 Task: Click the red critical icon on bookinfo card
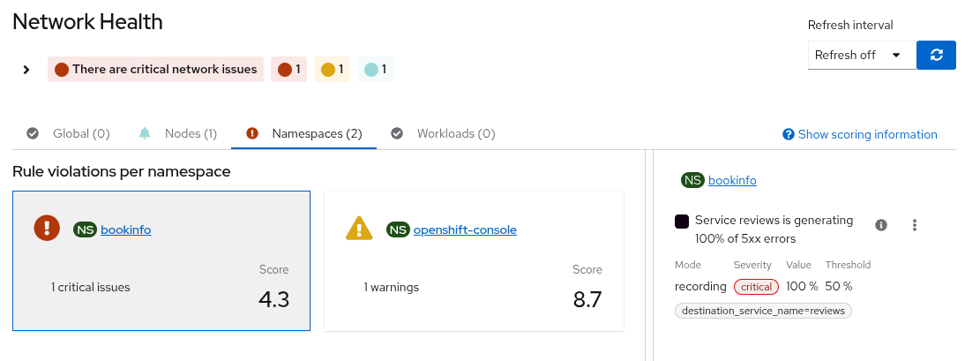47,228
